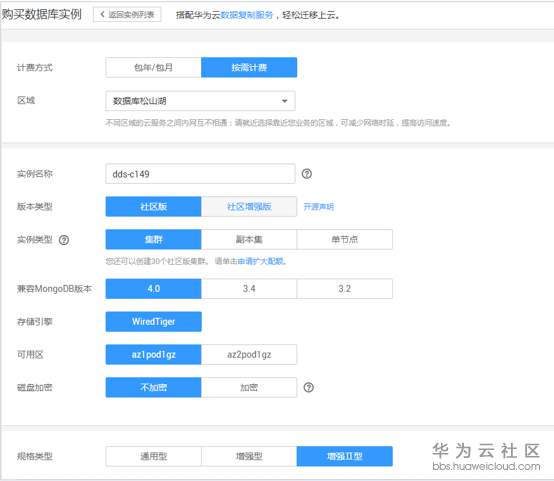The height and width of the screenshot is (481, 554).
Task: Choose availability zone az1pod1gz
Action: point(153,354)
